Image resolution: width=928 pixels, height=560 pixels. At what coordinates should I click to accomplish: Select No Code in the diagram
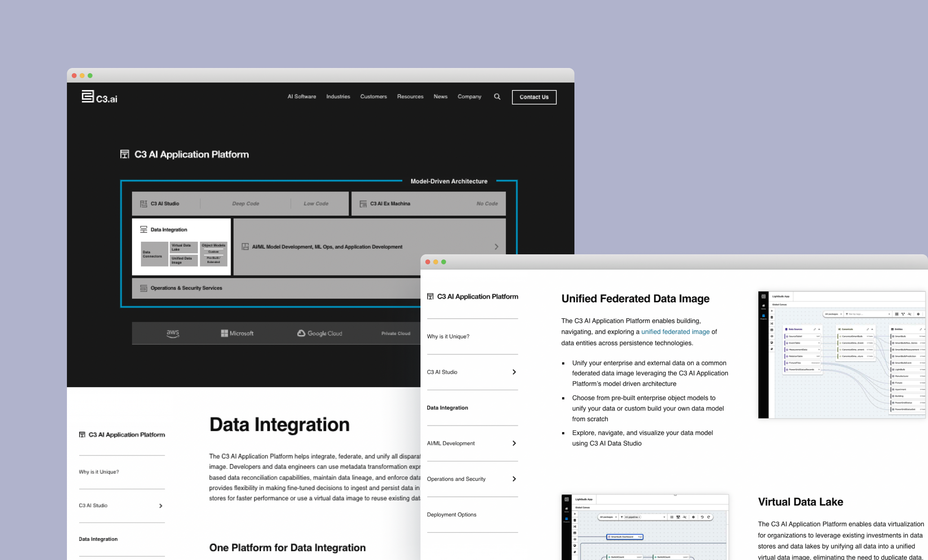point(487,204)
